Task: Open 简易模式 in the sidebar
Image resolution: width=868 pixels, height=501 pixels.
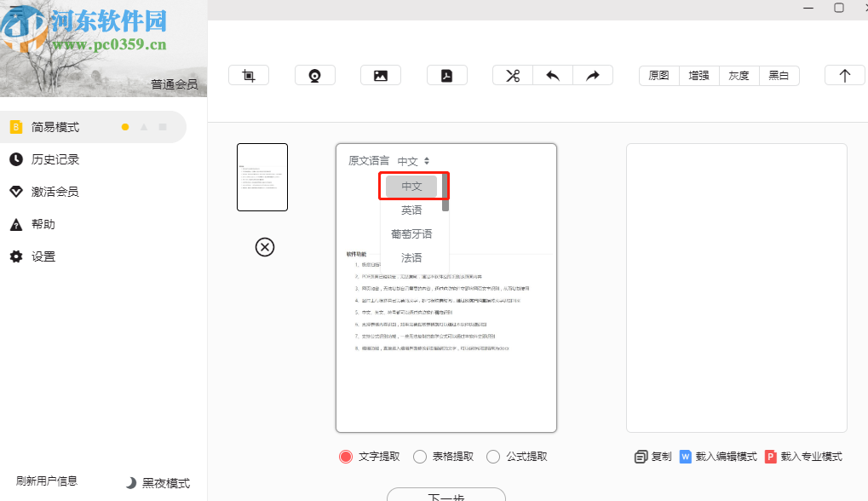Action: point(93,127)
